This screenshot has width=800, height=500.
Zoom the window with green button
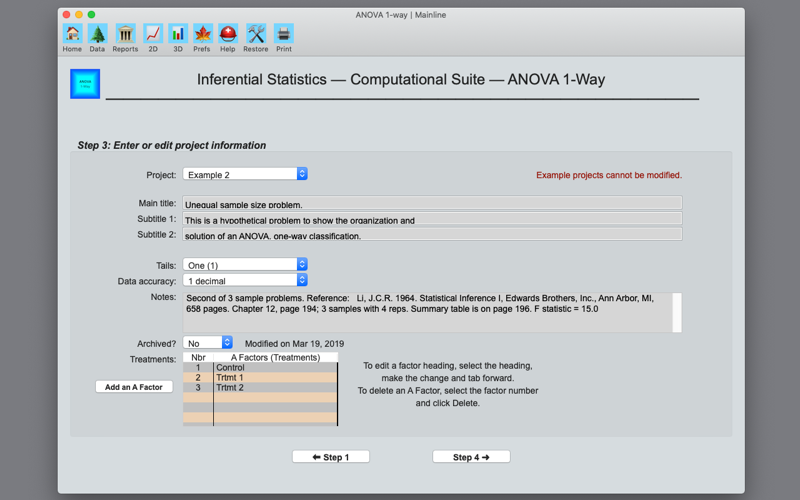tap(91, 15)
